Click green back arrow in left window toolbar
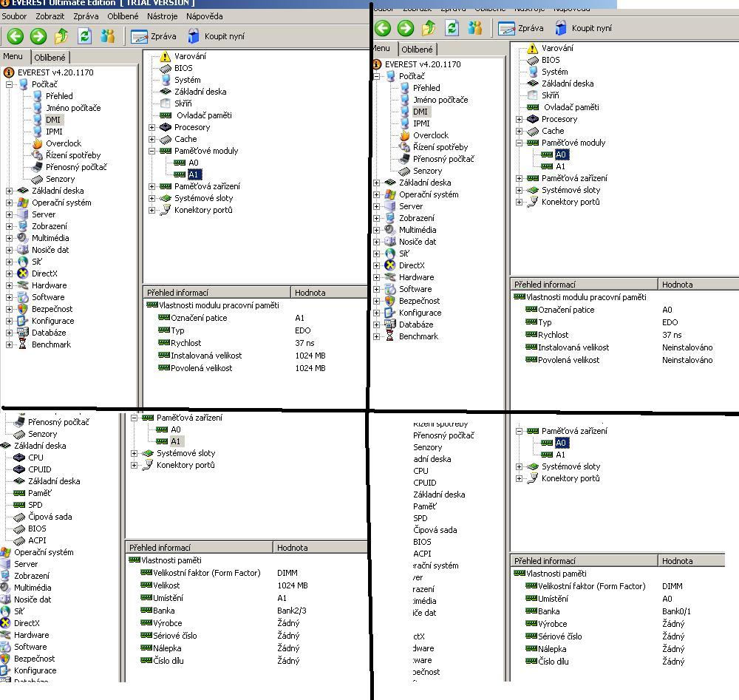Viewport: 739px width, 700px height. tap(16, 36)
